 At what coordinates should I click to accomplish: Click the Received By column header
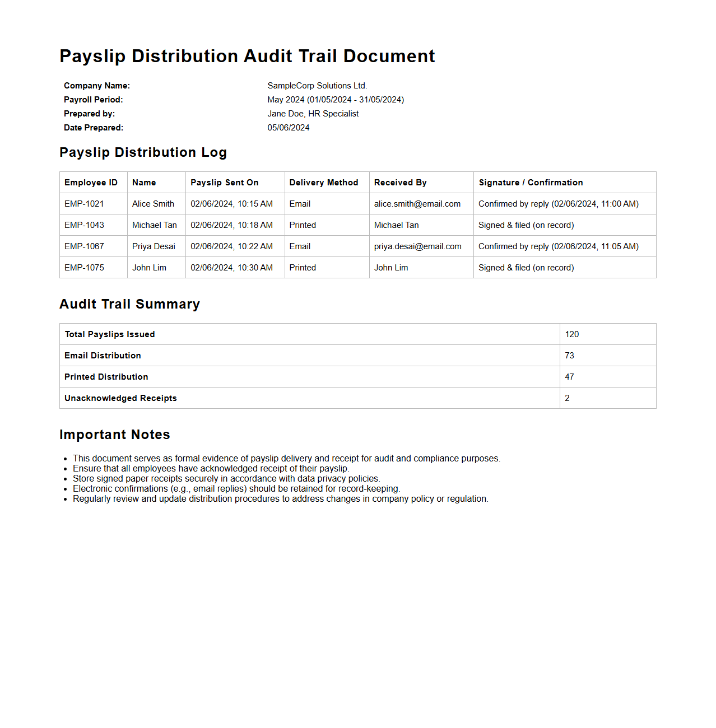(x=400, y=183)
